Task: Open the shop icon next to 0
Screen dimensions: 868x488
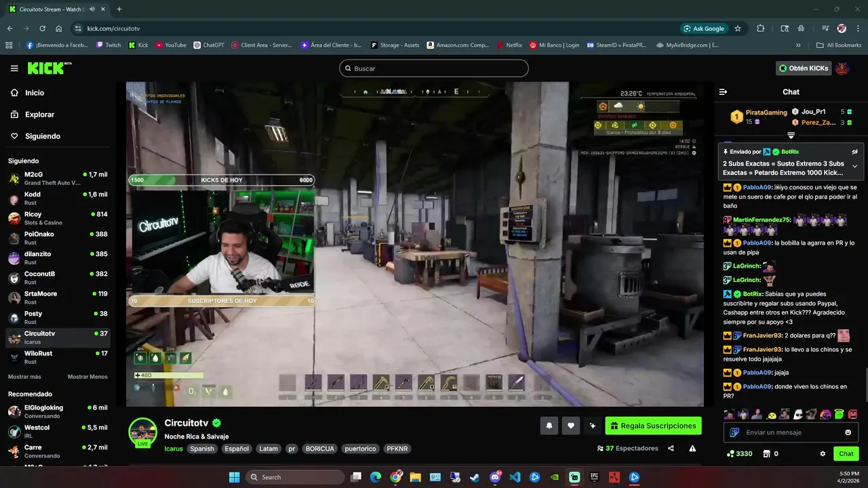Action: coord(767,453)
